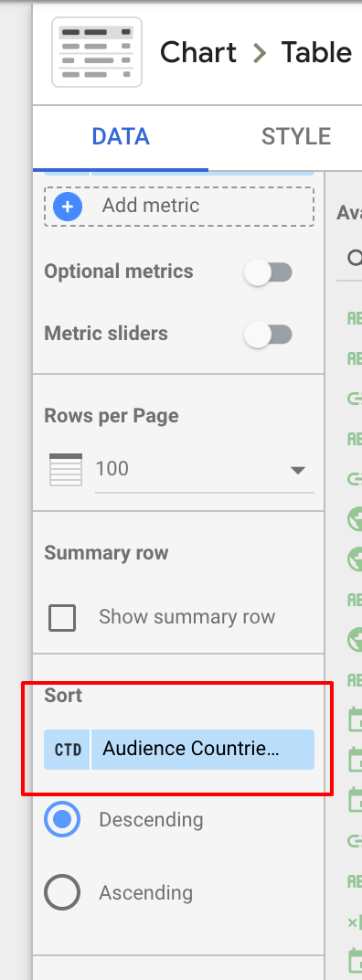Choose the Ascending sort order radio
Image resolution: width=362 pixels, height=980 pixels.
click(x=62, y=892)
